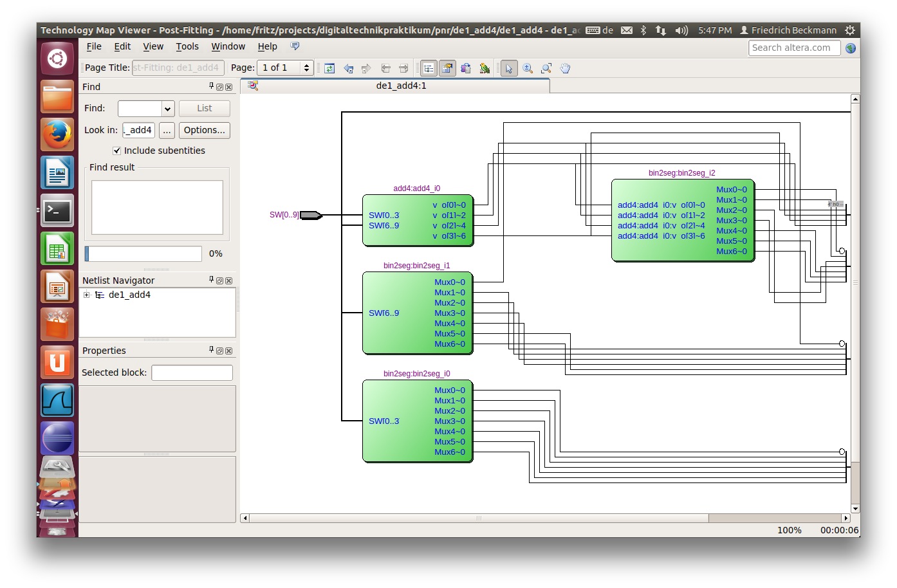
Task: Click the blue back arrow in the toolbar
Action: point(348,68)
